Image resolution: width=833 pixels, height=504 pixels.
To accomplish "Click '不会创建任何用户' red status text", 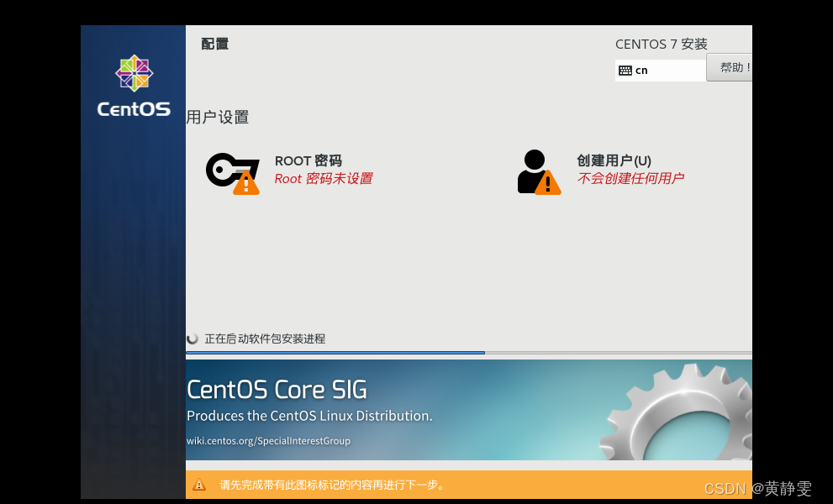I will 630,178.
